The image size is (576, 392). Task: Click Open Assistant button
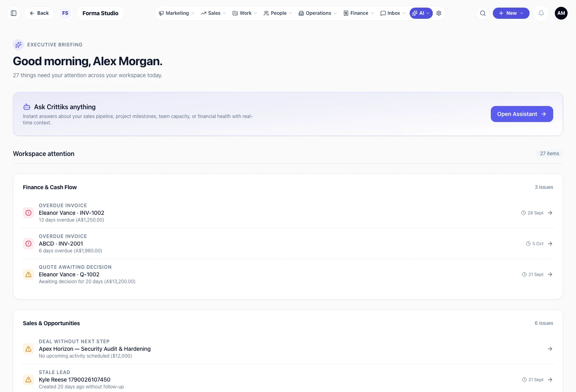pos(522,114)
